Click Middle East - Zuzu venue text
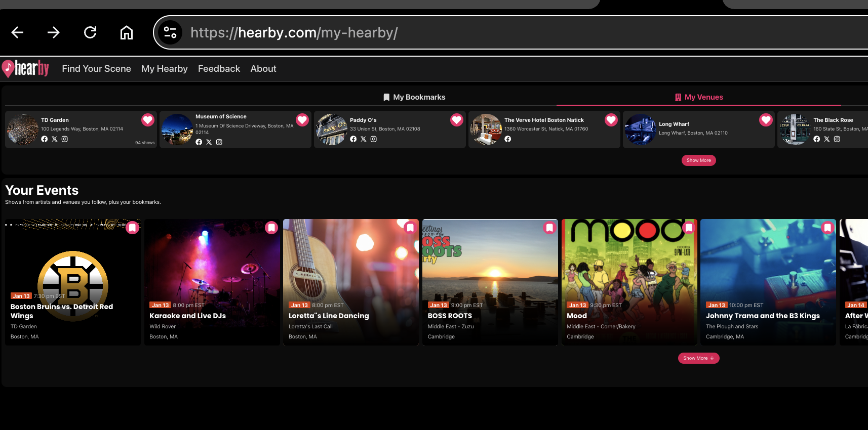868x430 pixels. pyautogui.click(x=451, y=327)
